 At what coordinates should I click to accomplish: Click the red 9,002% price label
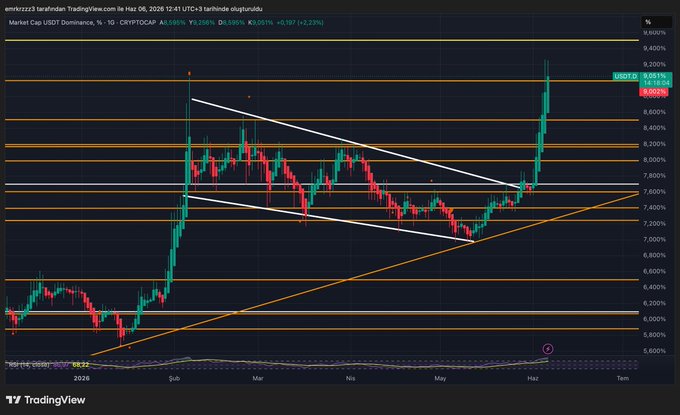tap(654, 92)
